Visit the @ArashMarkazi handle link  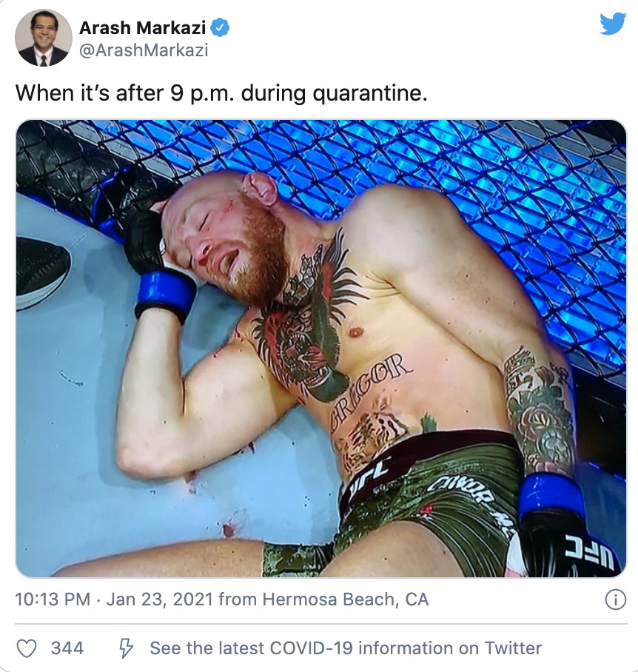143,50
